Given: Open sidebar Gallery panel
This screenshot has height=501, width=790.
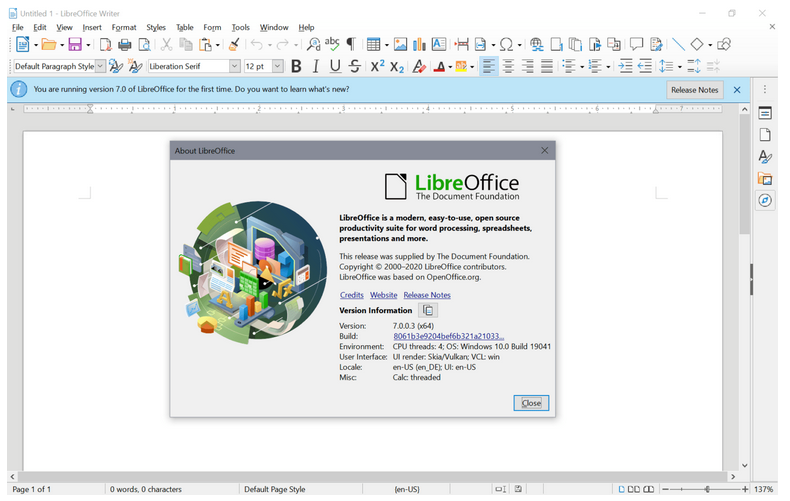Looking at the screenshot, I should (x=765, y=178).
